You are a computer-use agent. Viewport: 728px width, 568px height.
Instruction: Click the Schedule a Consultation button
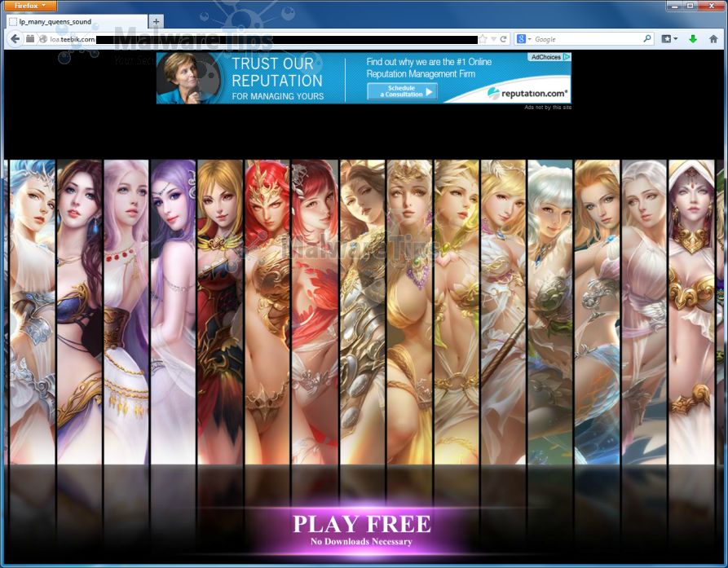[x=402, y=91]
